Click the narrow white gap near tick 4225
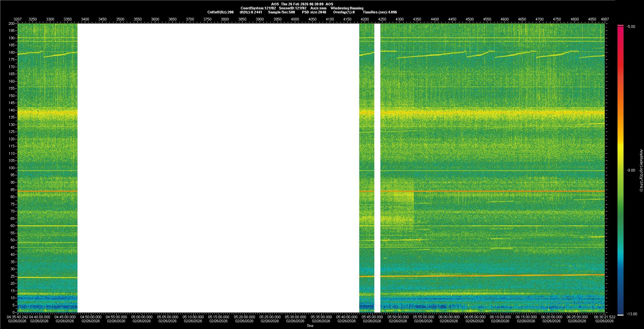 tap(377, 168)
